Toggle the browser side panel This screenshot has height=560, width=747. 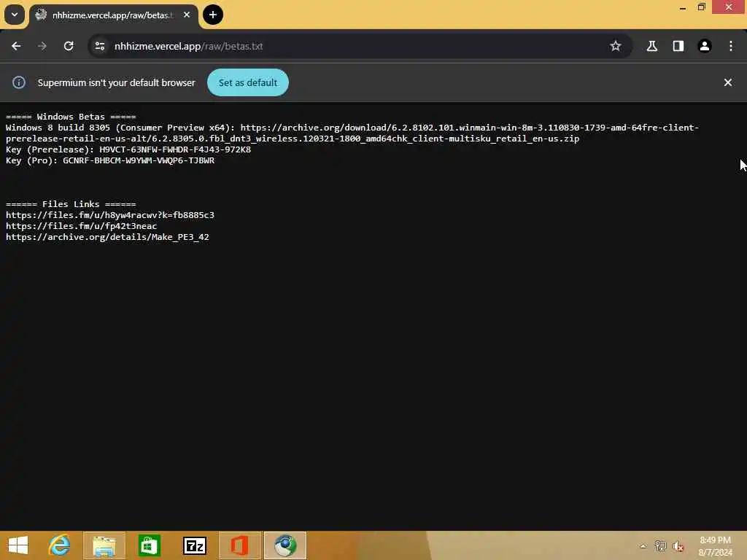678,46
